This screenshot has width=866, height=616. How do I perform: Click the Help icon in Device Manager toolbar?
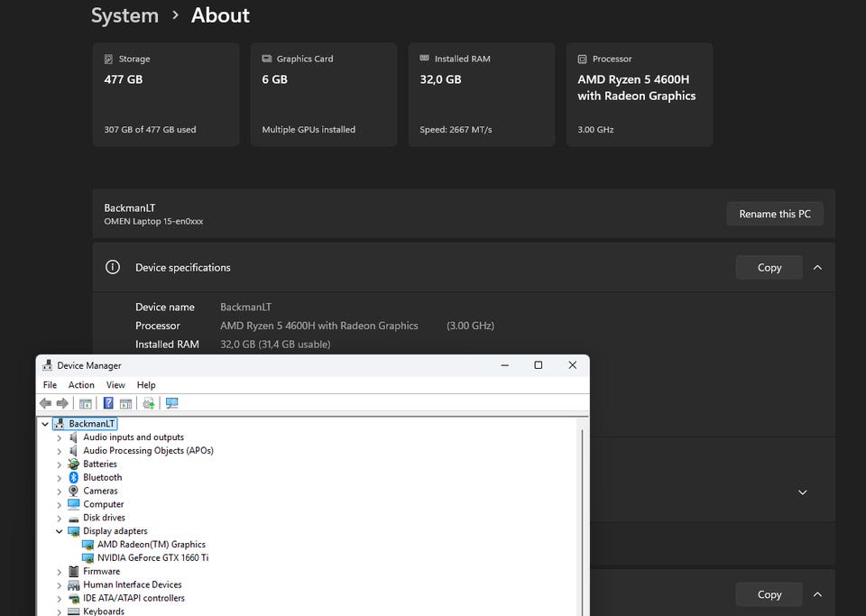coord(108,403)
